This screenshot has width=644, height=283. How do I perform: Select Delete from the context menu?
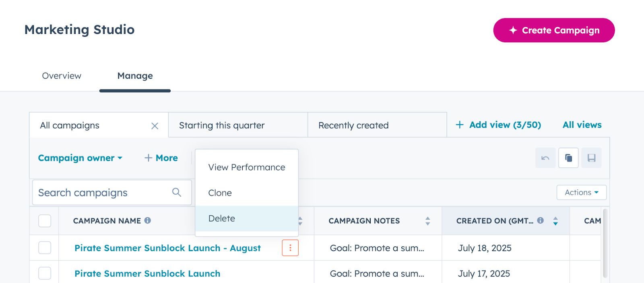tap(222, 218)
